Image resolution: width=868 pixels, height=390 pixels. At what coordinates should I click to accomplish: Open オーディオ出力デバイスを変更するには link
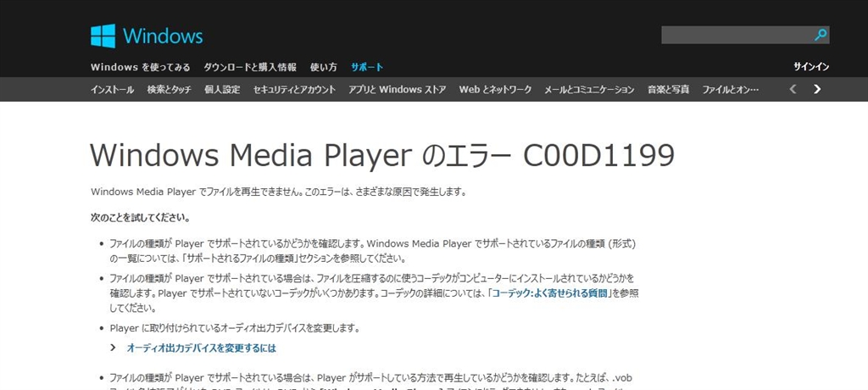[x=202, y=348]
